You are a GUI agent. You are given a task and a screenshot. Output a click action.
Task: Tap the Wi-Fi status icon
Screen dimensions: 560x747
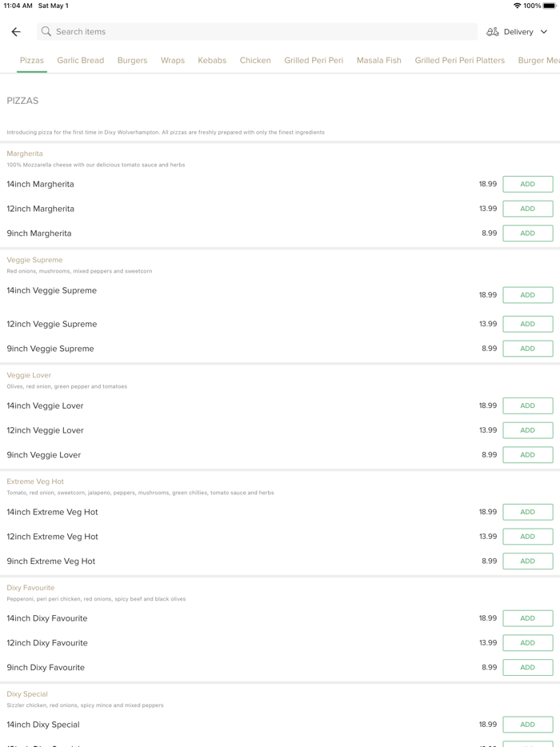tap(517, 6)
